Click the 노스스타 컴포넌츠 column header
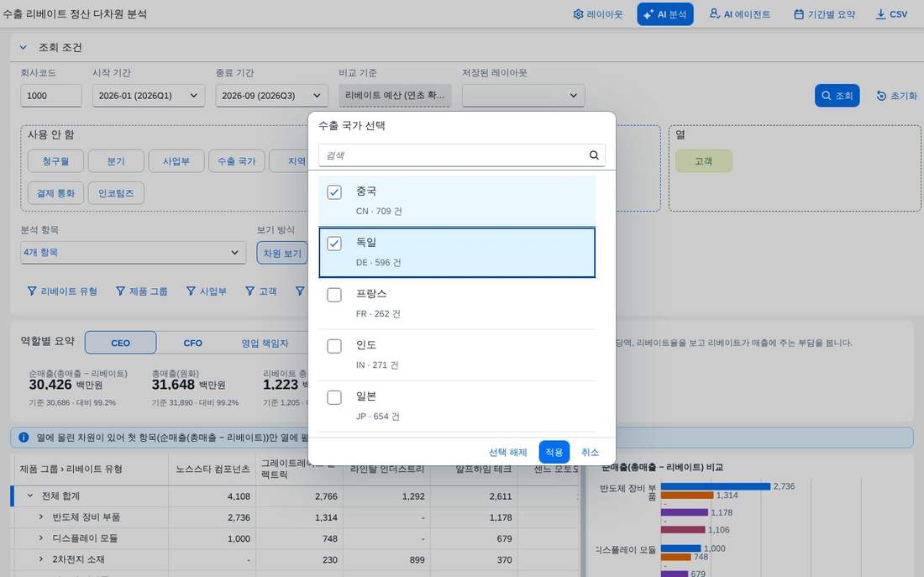Viewport: 924px width, 577px height. tap(213, 469)
